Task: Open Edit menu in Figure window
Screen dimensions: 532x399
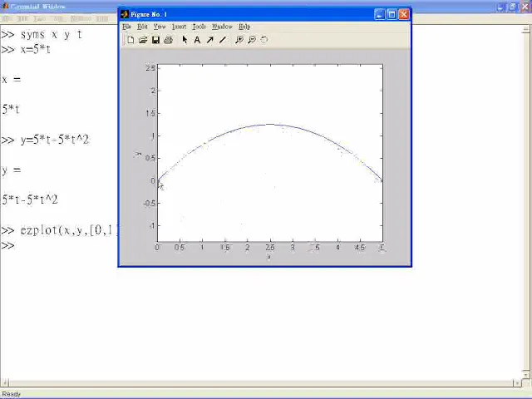Action: click(x=142, y=27)
